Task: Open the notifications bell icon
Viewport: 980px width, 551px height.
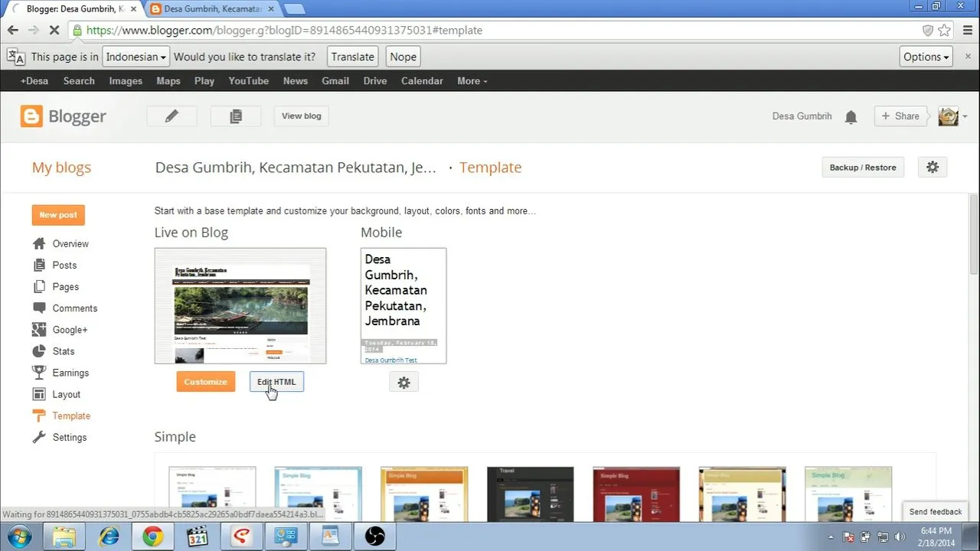Action: (851, 117)
